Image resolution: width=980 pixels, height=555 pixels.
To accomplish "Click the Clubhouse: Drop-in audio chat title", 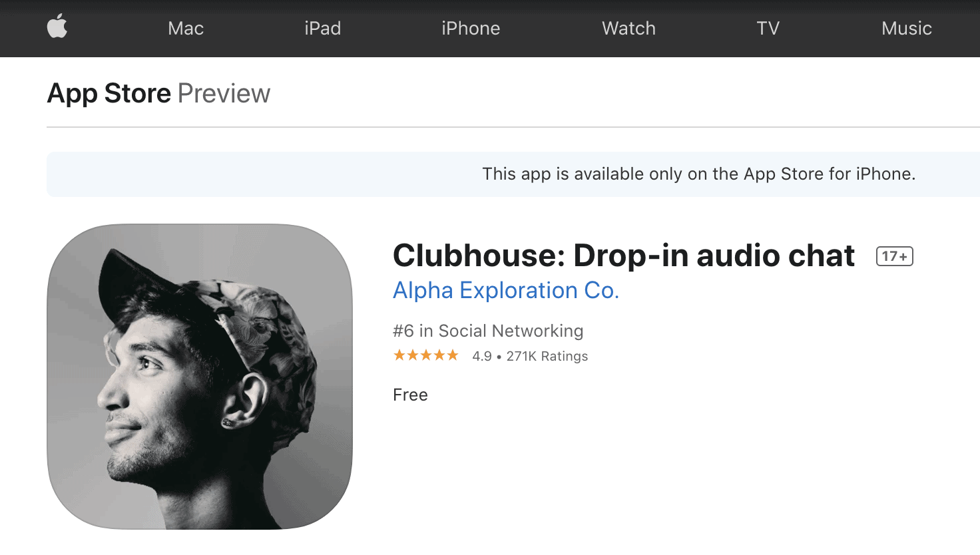I will coord(624,256).
